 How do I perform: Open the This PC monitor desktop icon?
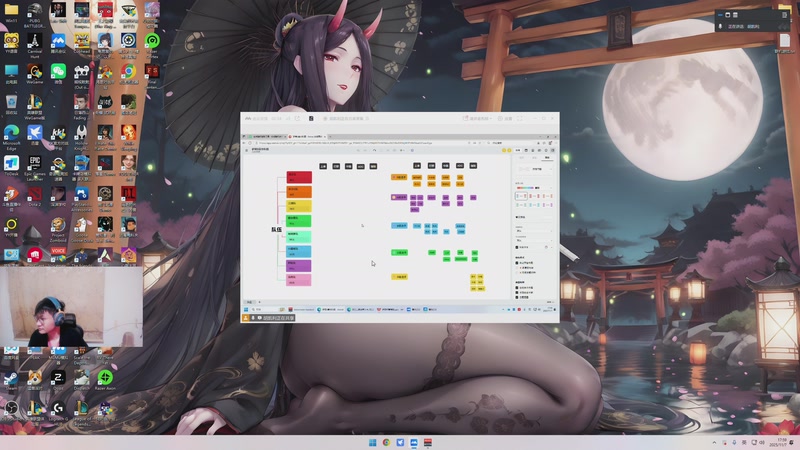click(11, 73)
